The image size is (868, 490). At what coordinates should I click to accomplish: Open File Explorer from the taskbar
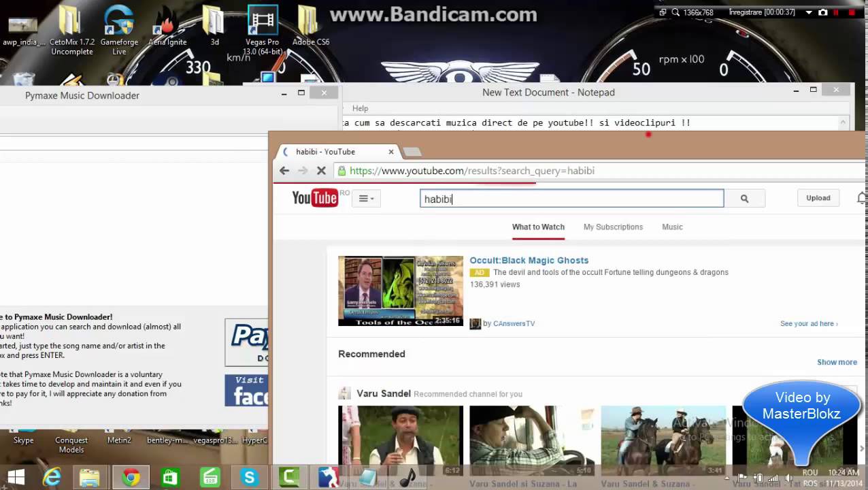pos(90,477)
